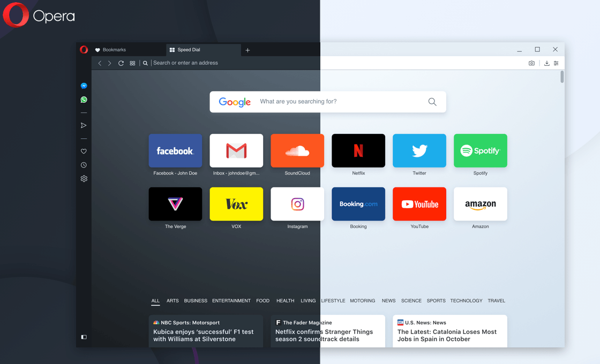This screenshot has width=600, height=364.
Task: Open WhatsApp in the sidebar
Action: tap(84, 100)
